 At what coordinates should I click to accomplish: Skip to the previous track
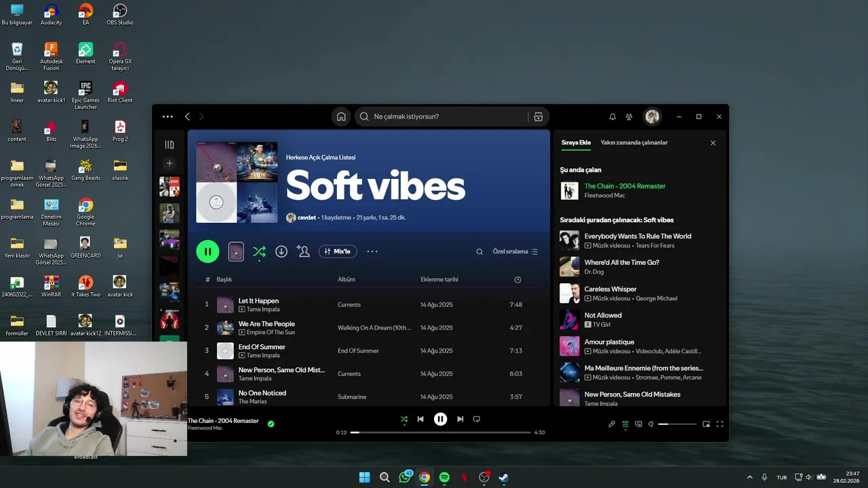[420, 419]
